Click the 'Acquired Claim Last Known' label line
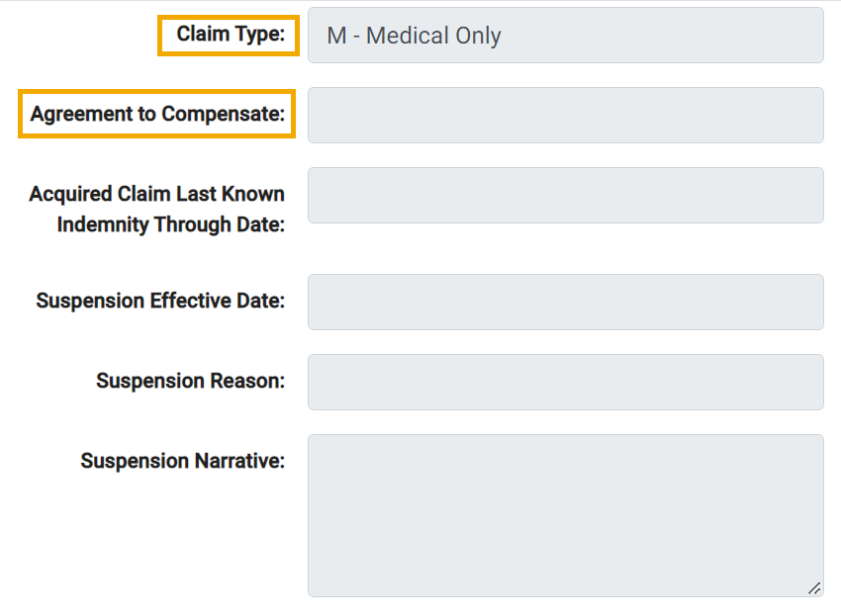Screen dimensions: 841x616 (156, 194)
